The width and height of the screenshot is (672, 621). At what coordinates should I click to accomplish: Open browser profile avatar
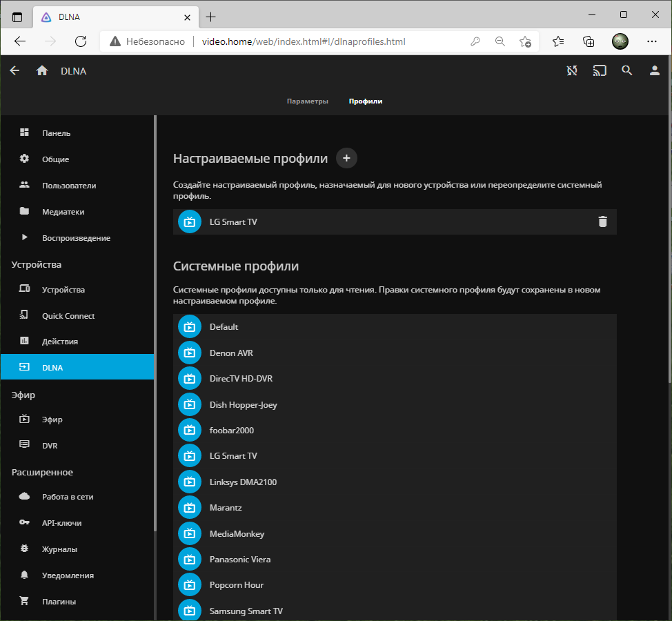[620, 41]
